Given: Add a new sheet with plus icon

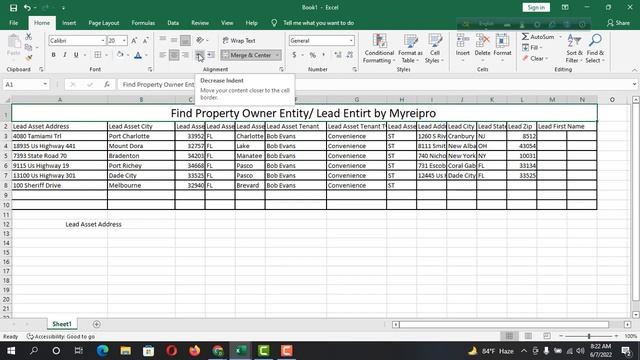Looking at the screenshot, I should click(97, 324).
